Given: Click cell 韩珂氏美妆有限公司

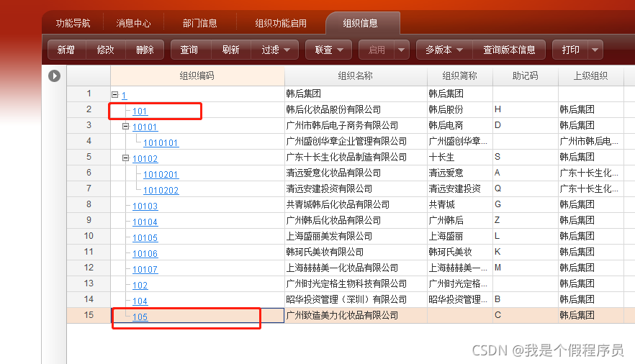Looking at the screenshot, I should point(356,252).
